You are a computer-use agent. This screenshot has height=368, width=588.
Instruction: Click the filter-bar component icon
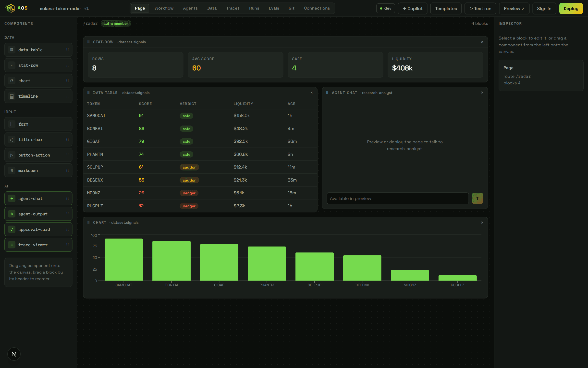tap(12, 140)
